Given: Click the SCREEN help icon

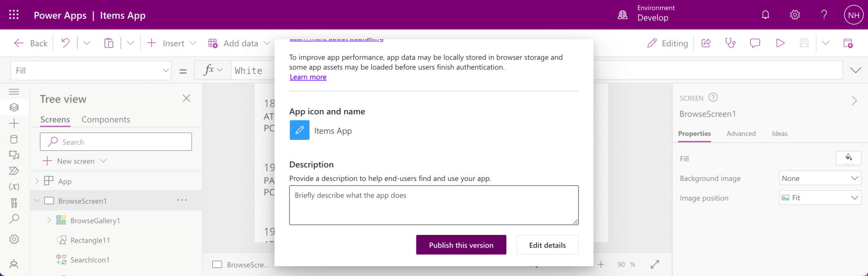Looking at the screenshot, I should point(713,97).
